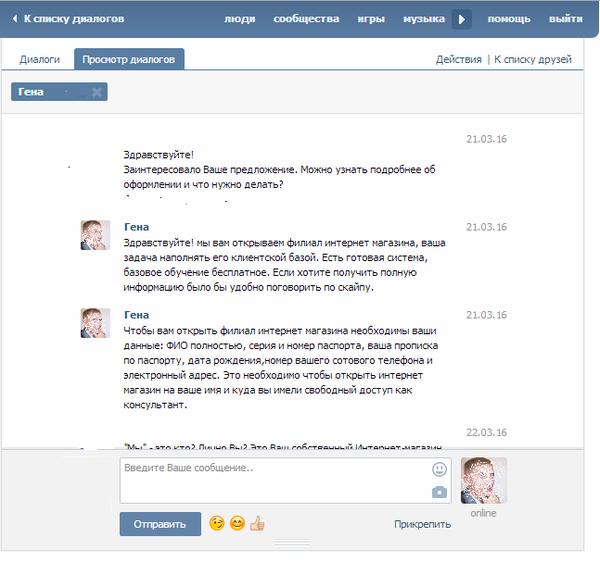
Task: Switch to the Диалоги tab
Action: click(x=40, y=60)
